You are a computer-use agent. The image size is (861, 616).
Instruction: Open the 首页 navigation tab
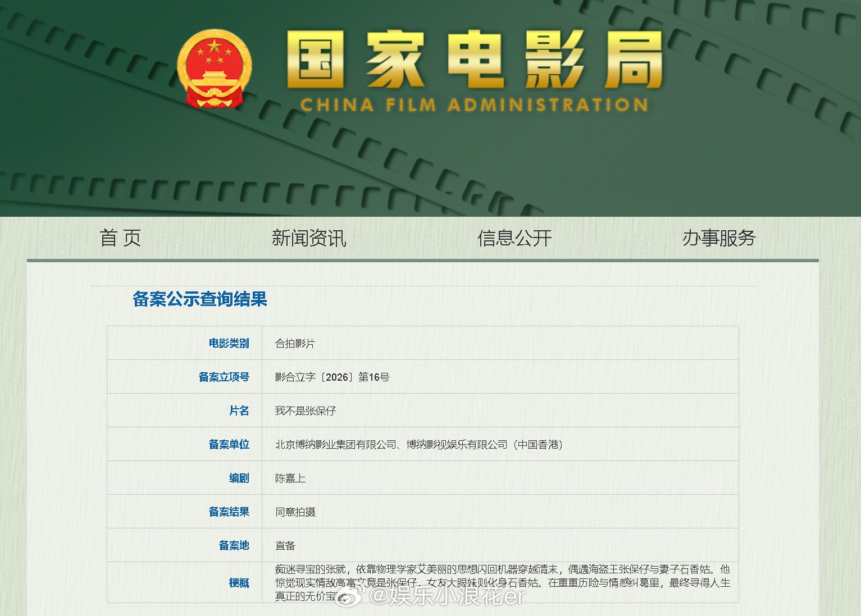pyautogui.click(x=120, y=238)
